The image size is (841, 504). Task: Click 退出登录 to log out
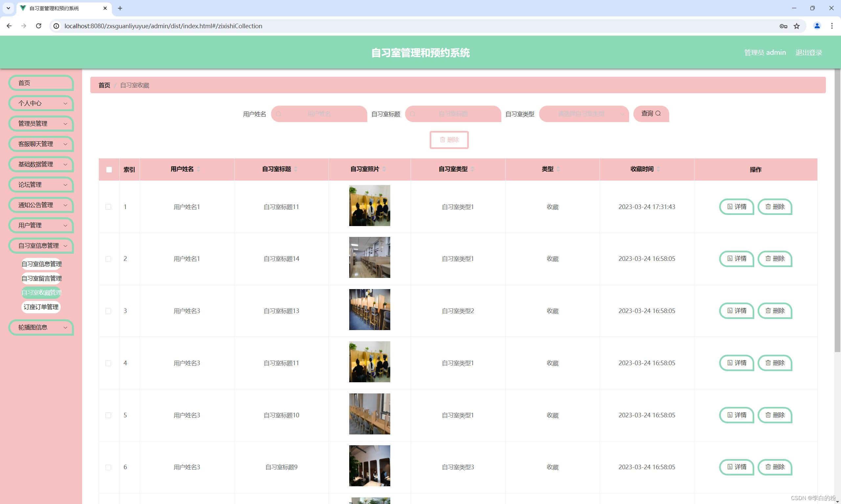(808, 52)
